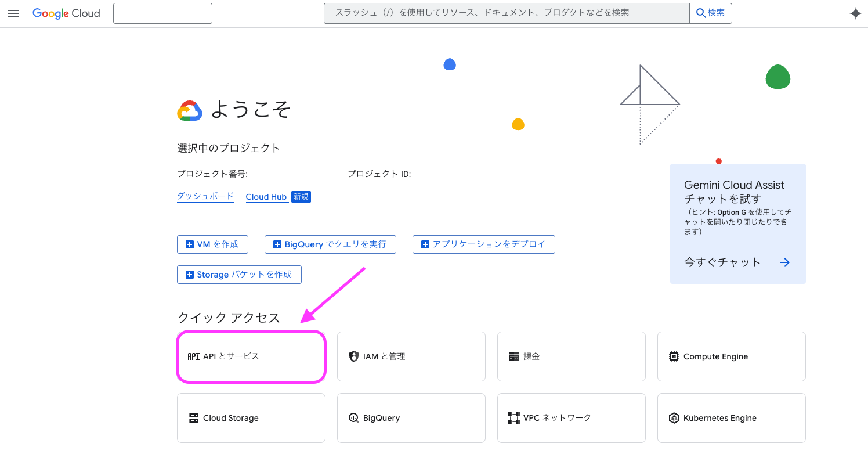Click the VM を作成 button
Screen dimensions: 868x454
212,244
